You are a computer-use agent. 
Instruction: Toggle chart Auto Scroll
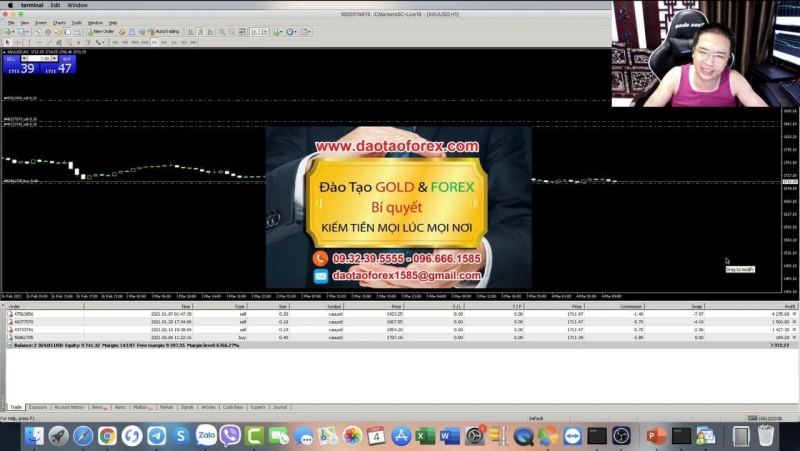click(254, 32)
